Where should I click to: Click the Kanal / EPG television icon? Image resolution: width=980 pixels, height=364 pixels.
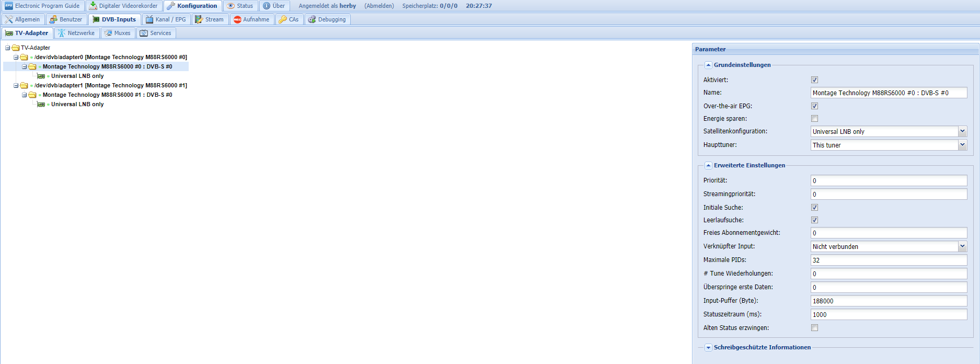point(149,19)
